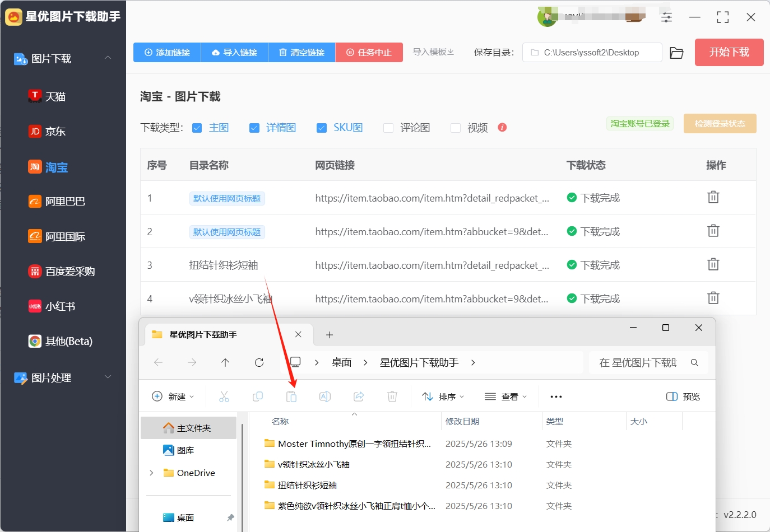Delete task row 4 v领针织冰丝小飞袖

tap(713, 298)
